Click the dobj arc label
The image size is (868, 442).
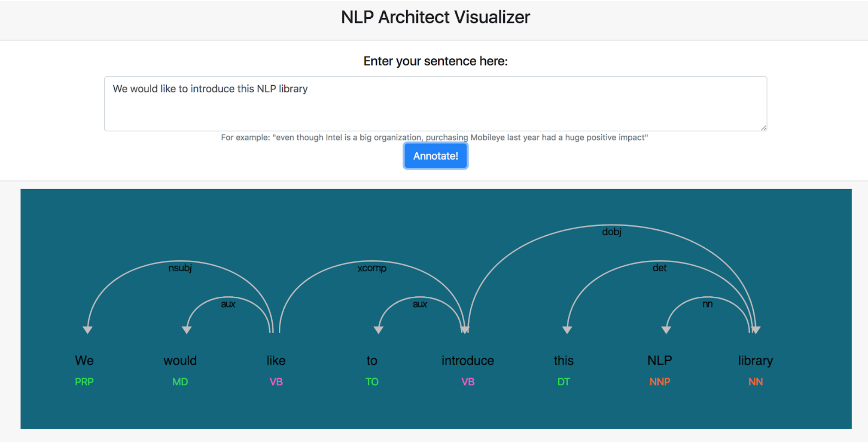611,232
